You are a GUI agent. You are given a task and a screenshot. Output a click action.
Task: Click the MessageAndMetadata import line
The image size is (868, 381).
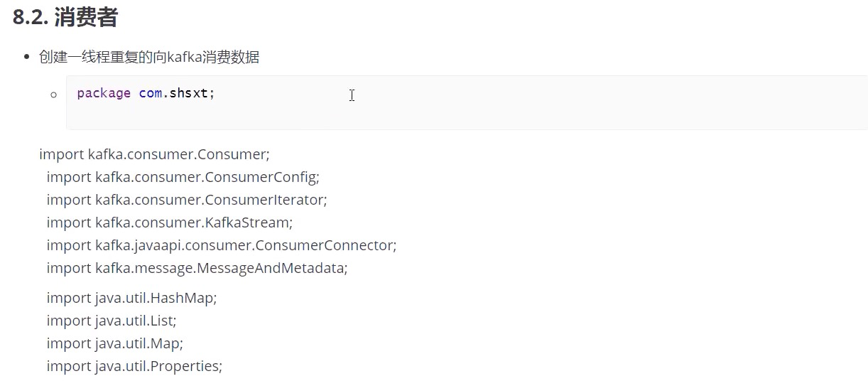click(x=197, y=268)
